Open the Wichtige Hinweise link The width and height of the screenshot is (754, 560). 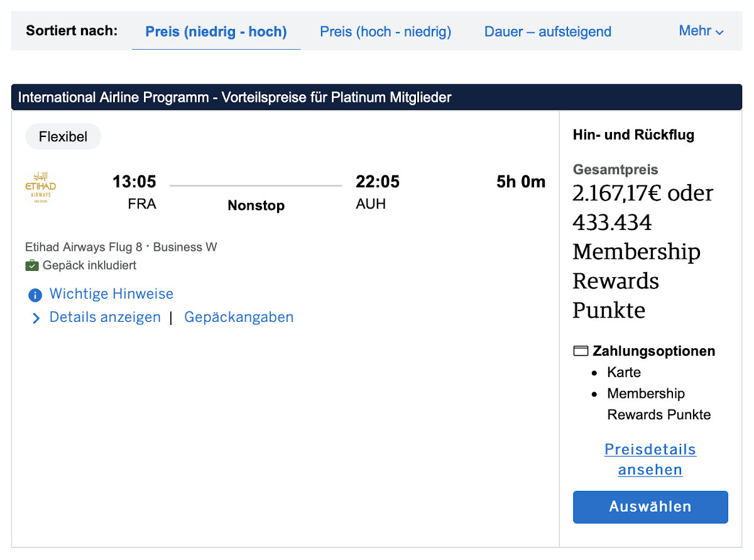[x=111, y=294]
